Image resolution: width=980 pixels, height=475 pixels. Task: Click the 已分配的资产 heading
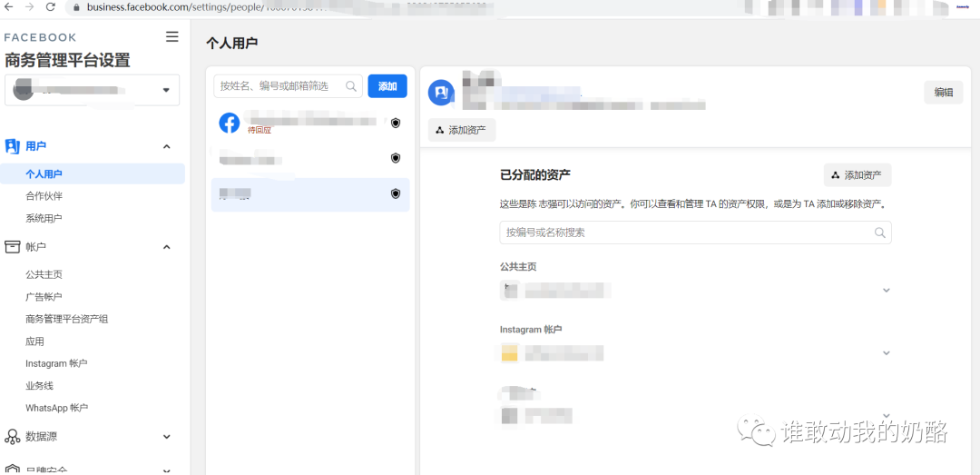click(535, 174)
